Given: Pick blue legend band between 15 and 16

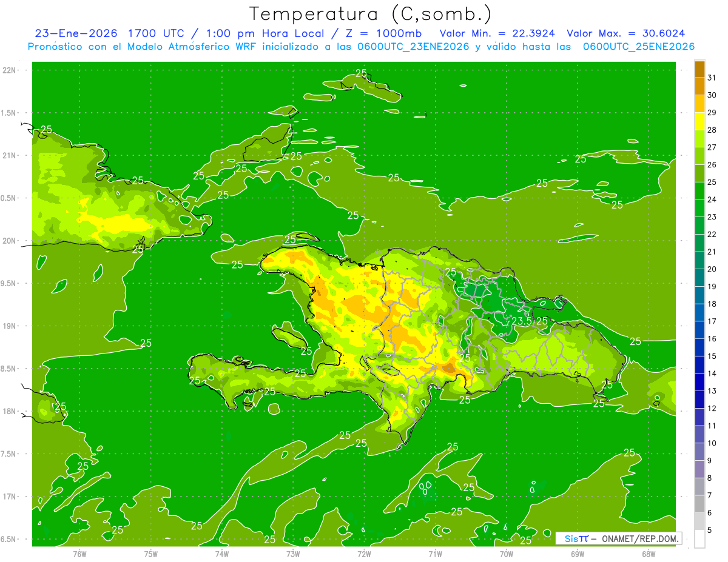Looking at the screenshot, I should [x=699, y=347].
